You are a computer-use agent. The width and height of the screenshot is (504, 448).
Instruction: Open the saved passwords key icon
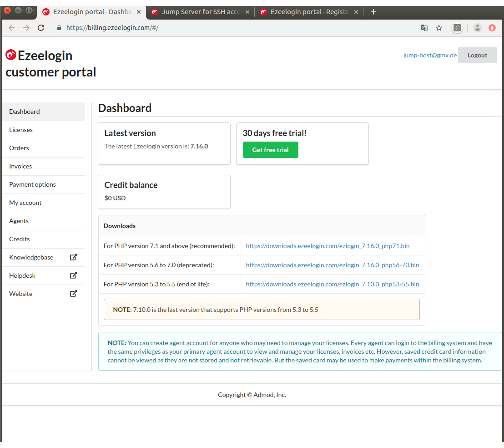point(457,28)
